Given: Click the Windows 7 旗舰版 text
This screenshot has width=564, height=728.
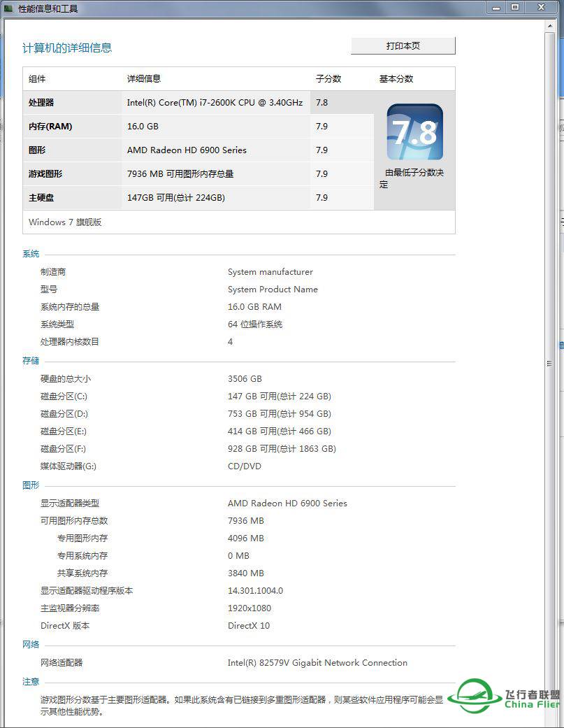Looking at the screenshot, I should pyautogui.click(x=65, y=222).
